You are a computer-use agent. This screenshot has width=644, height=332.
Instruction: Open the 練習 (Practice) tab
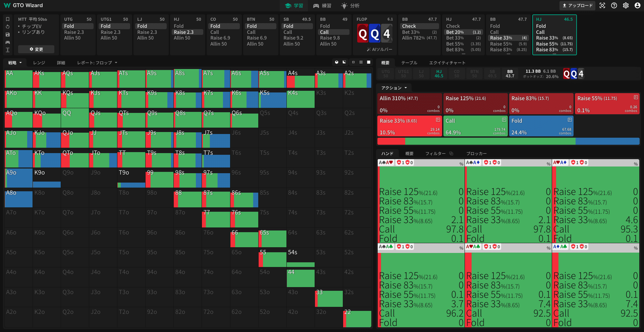click(322, 6)
